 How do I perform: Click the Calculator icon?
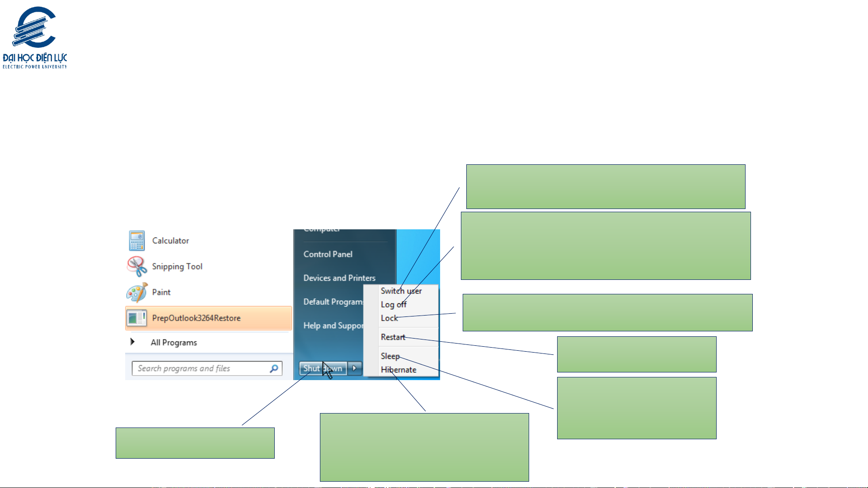tap(136, 241)
